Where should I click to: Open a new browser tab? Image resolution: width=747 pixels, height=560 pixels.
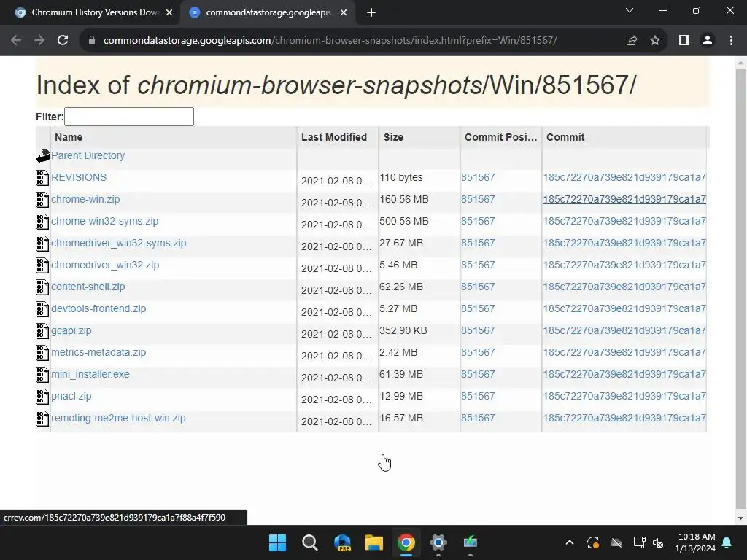pos(371,13)
